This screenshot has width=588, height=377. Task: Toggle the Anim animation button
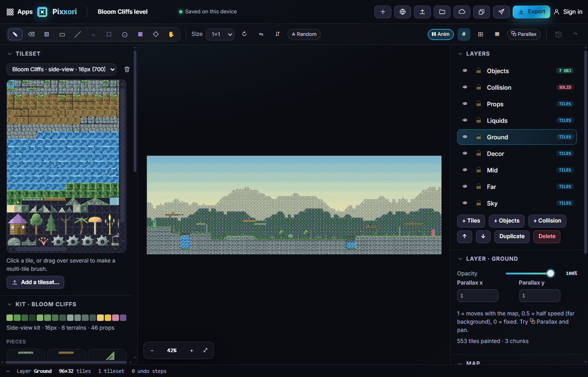click(x=441, y=34)
